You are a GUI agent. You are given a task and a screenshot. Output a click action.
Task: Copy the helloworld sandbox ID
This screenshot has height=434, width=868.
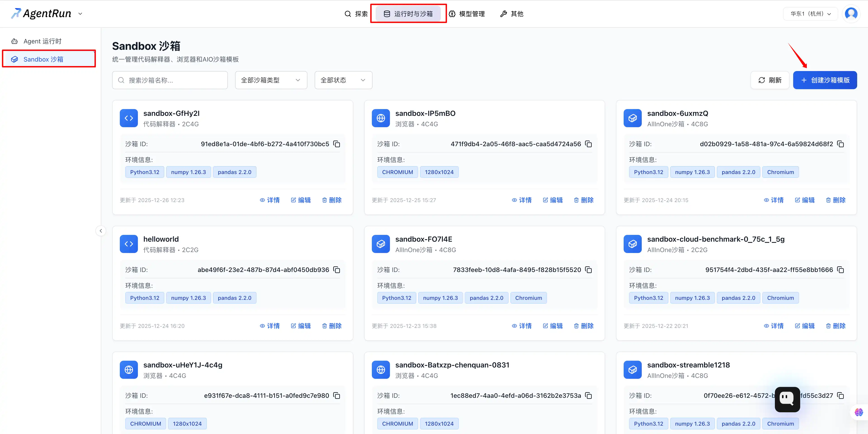point(337,270)
